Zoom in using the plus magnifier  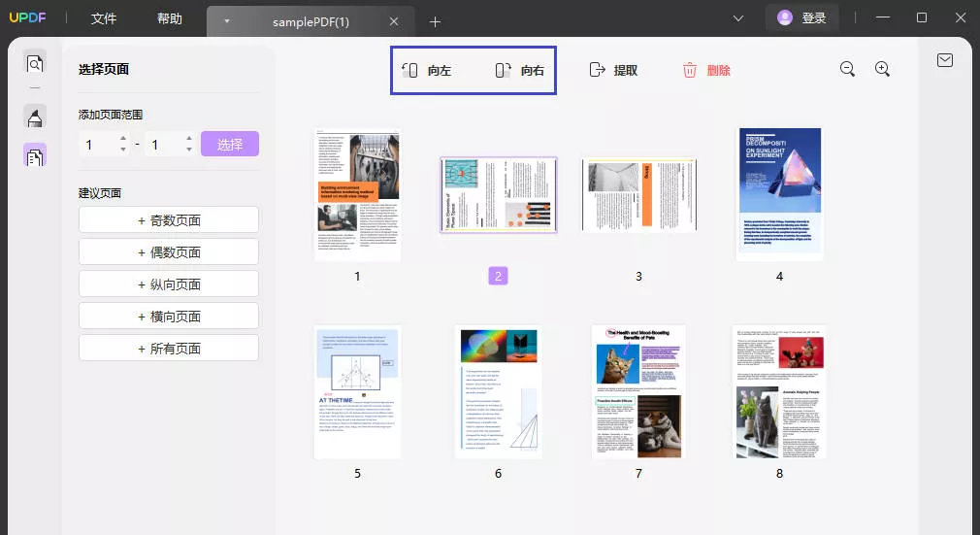[882, 69]
